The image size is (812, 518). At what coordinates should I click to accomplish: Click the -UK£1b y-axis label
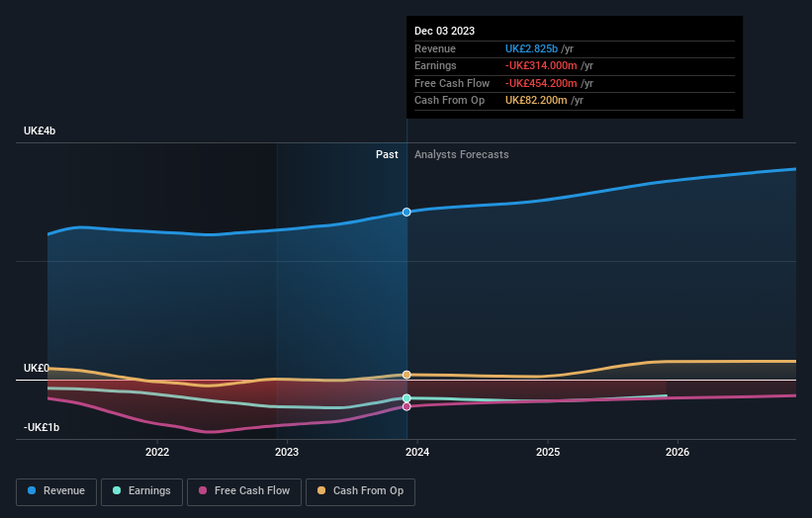pyautogui.click(x=42, y=427)
